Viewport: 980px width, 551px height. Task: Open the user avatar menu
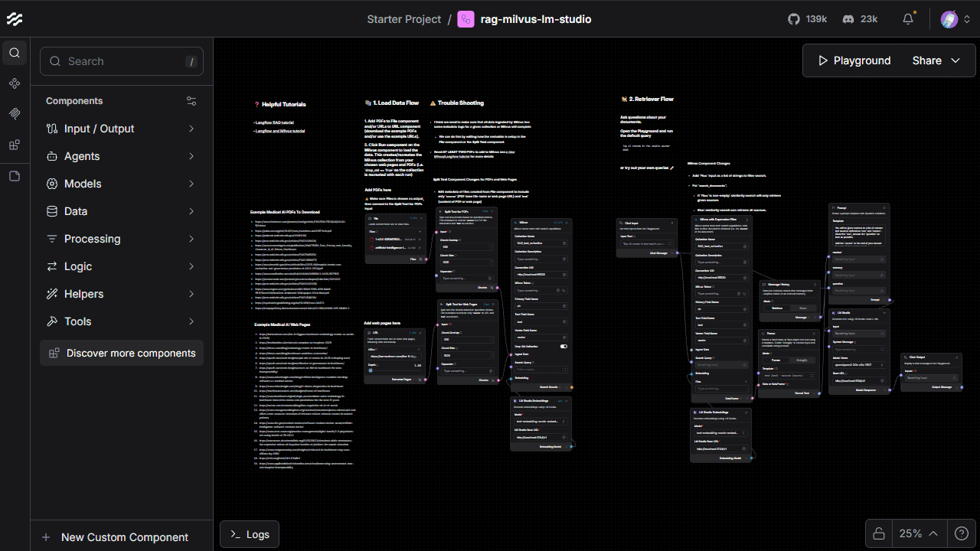click(949, 19)
